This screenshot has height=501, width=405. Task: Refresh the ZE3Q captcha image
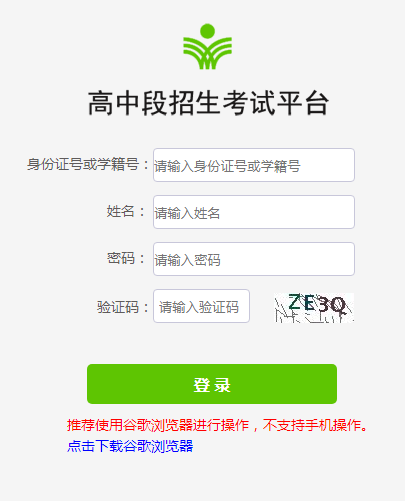[314, 307]
